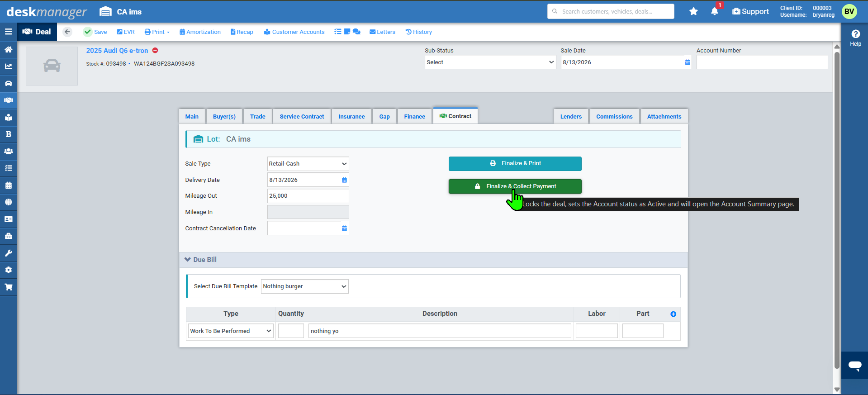Open Customer Accounts
Viewport: 868px width, 395px height.
pyautogui.click(x=294, y=32)
